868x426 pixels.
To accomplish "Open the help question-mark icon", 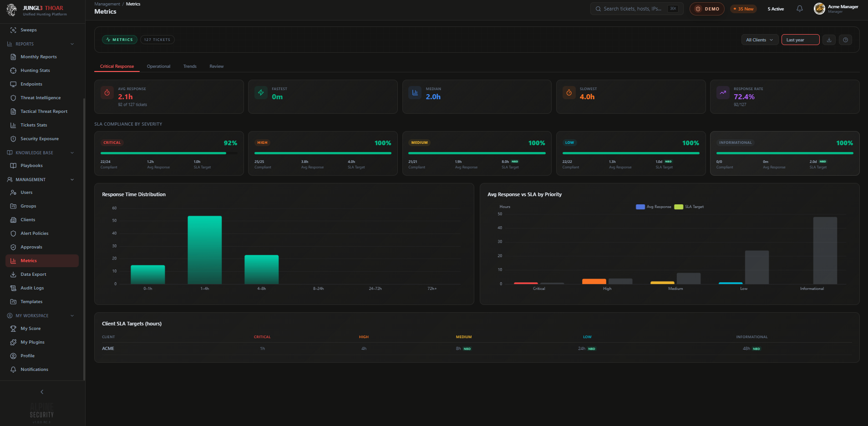I will pos(845,40).
